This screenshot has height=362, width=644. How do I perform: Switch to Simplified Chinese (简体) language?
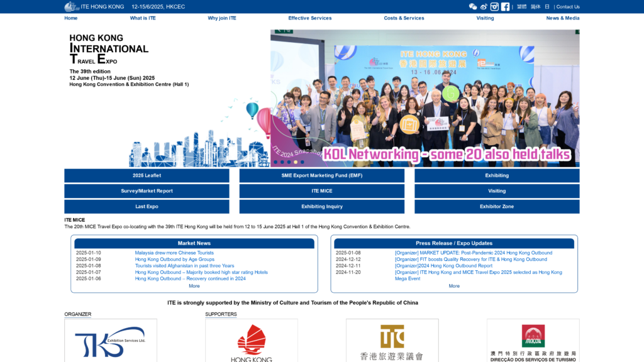point(536,6)
